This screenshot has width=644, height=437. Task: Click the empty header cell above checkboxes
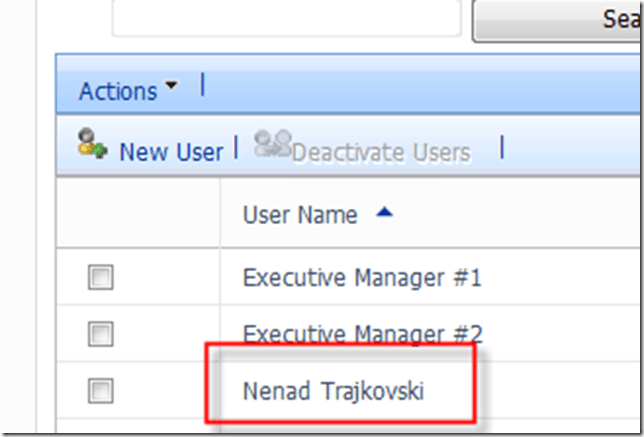(138, 214)
